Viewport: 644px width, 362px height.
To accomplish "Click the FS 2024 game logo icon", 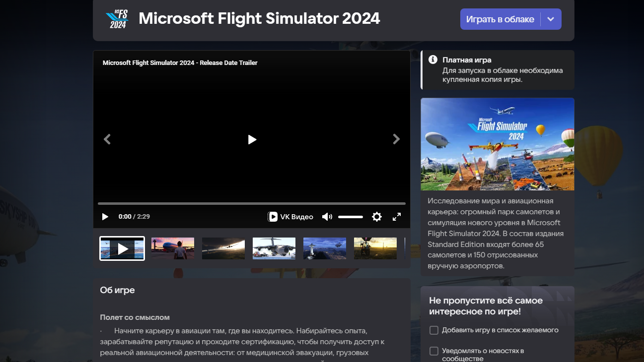I will coord(118,19).
